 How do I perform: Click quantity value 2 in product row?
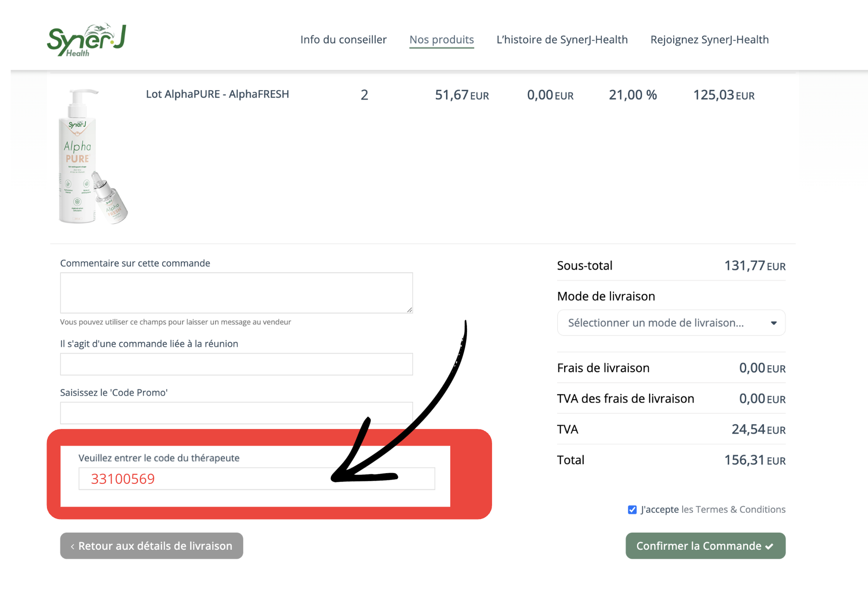click(x=364, y=95)
